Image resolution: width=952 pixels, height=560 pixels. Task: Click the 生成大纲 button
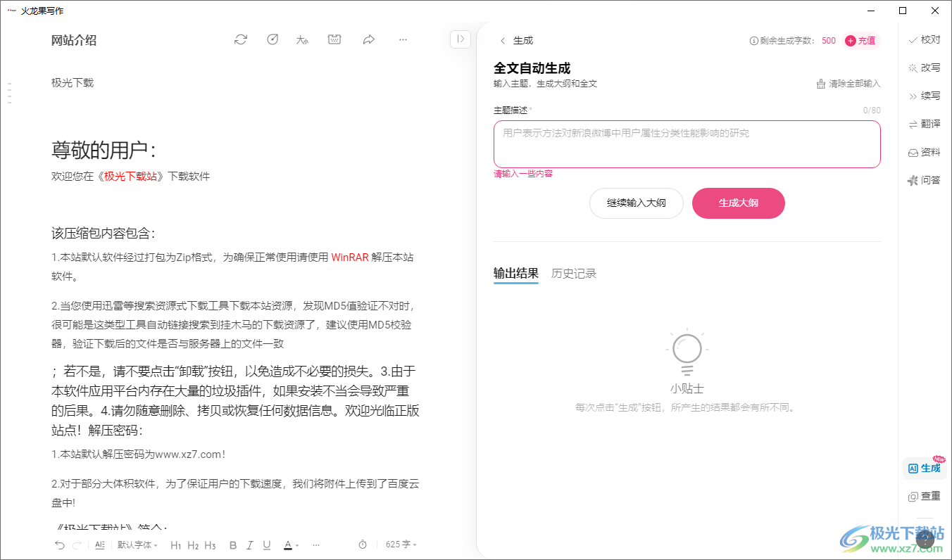pyautogui.click(x=739, y=203)
